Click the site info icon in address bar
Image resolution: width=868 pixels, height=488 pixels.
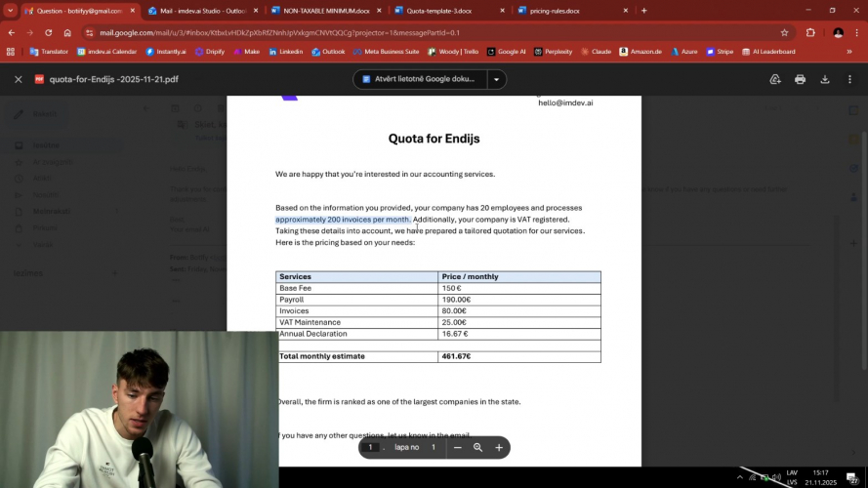tap(90, 32)
